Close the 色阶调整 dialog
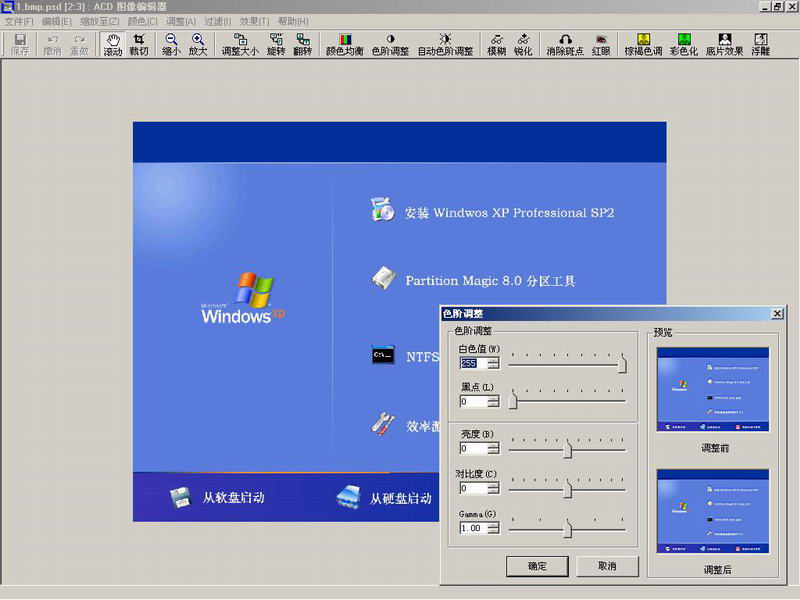 (777, 313)
